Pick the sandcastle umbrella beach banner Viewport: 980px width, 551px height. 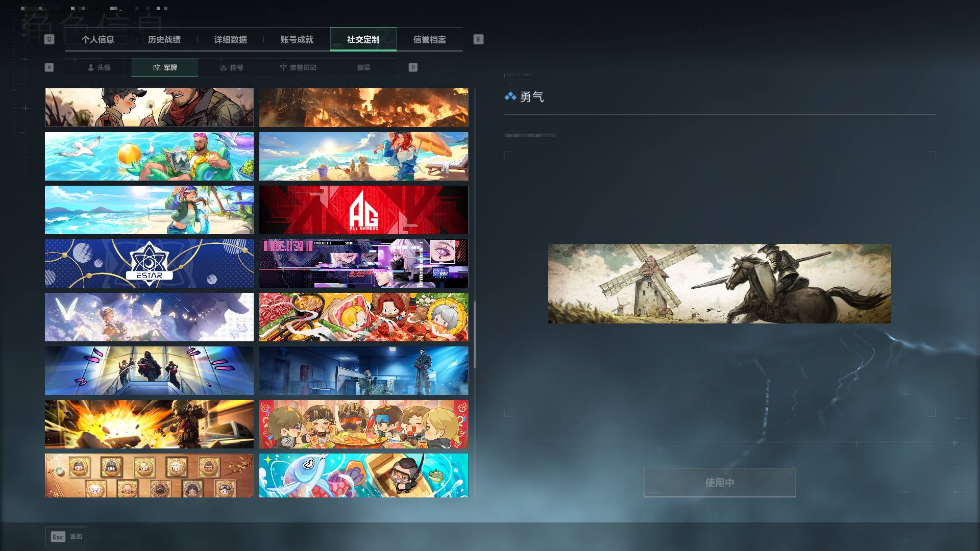(363, 156)
